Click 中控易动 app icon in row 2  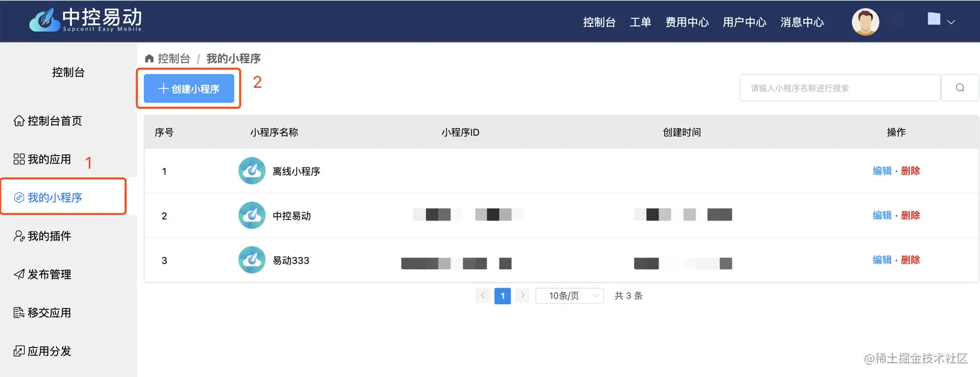251,215
